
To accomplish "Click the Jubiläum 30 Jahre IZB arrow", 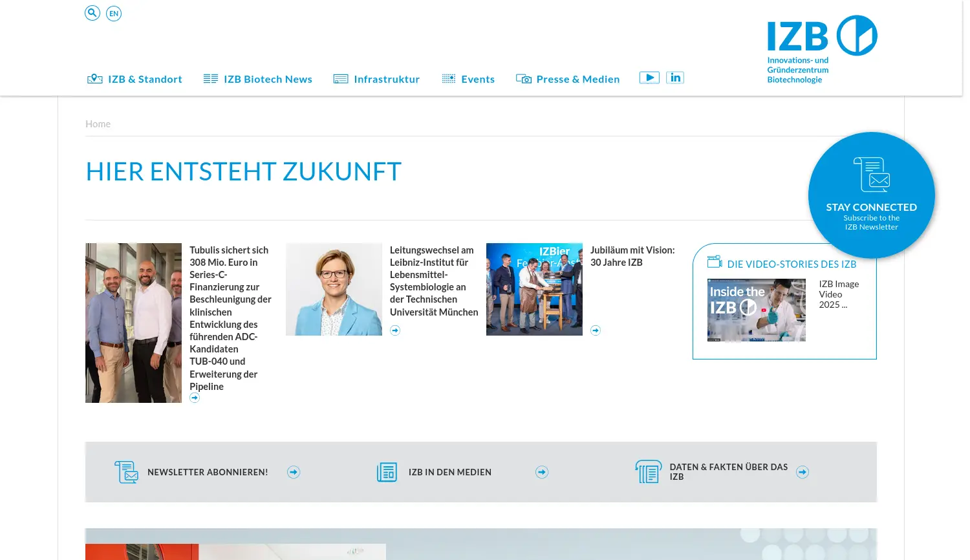I will 595,330.
